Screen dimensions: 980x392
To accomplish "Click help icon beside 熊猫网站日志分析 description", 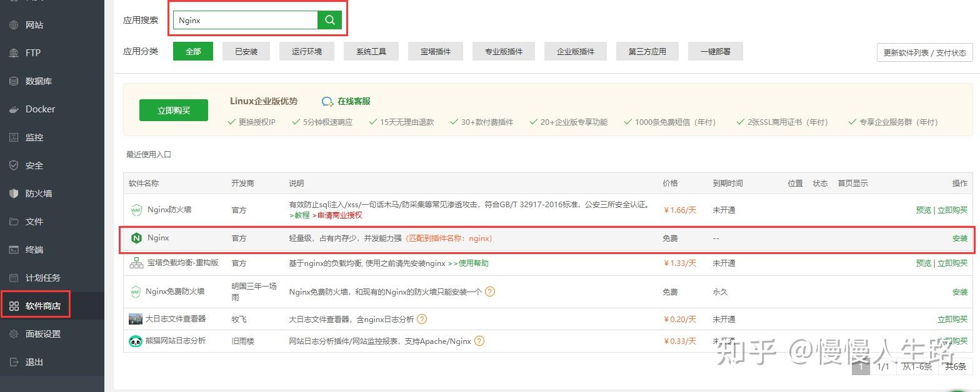I will pos(479,341).
